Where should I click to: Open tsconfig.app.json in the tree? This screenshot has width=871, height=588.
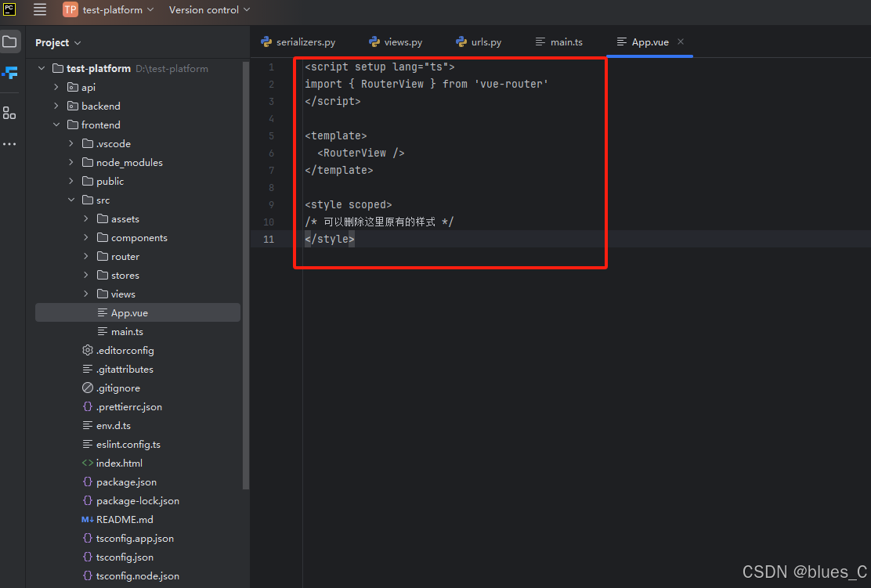point(135,538)
